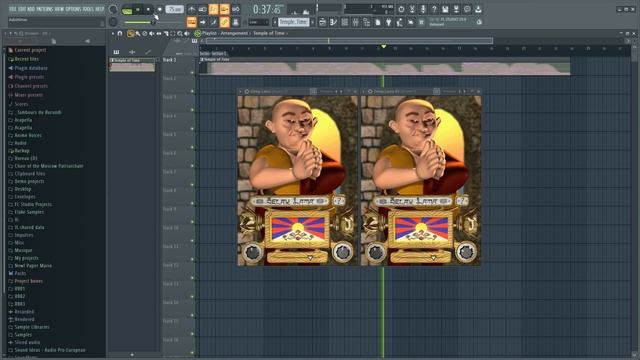This screenshot has height=360, width=640.
Task: Open the EDIT menu
Action: point(21,9)
